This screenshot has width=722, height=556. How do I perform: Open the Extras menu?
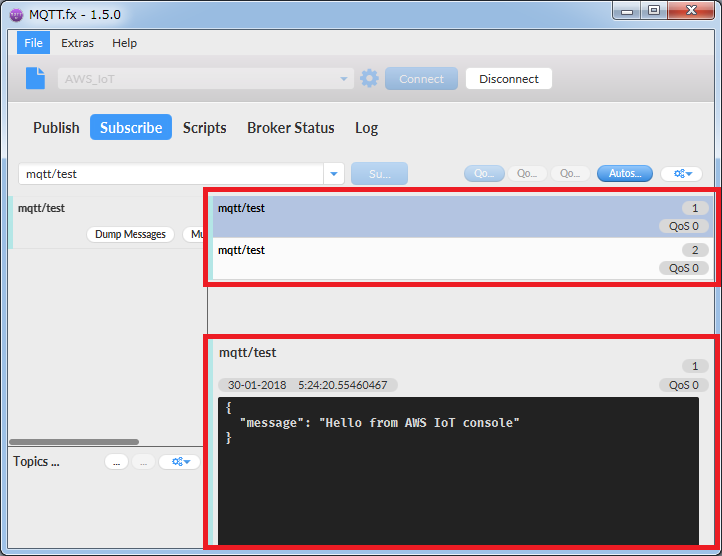click(77, 43)
